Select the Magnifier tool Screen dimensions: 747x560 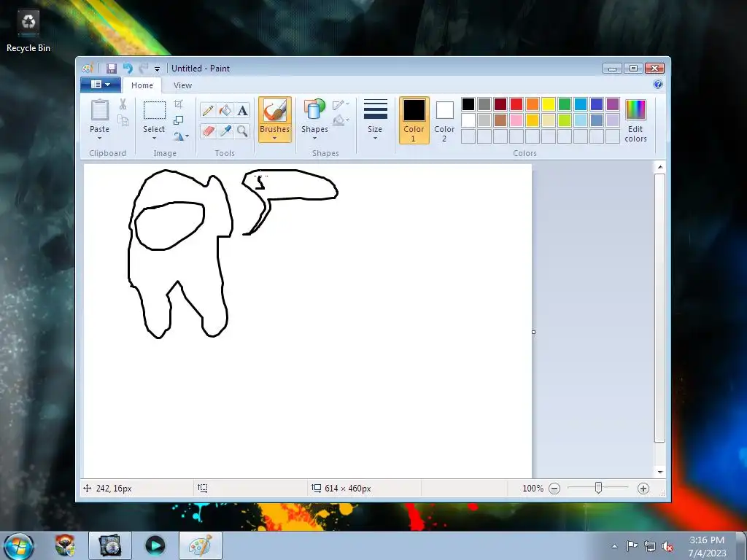[x=242, y=131]
